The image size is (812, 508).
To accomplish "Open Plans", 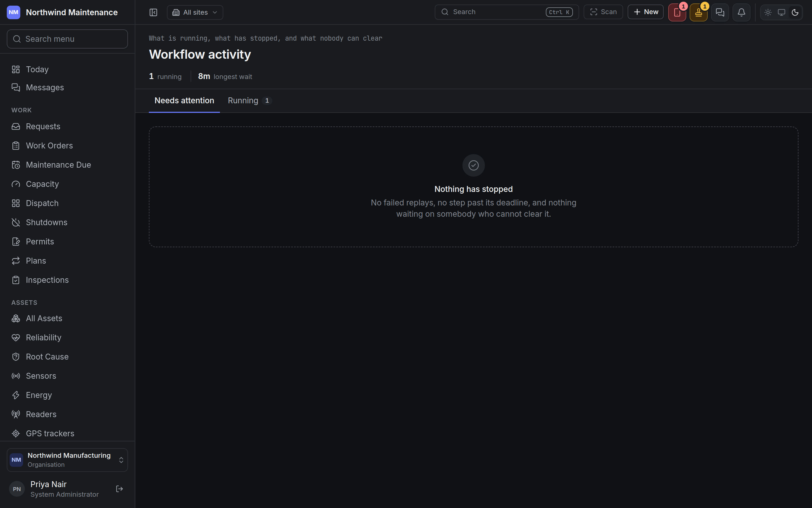I will tap(67, 260).
